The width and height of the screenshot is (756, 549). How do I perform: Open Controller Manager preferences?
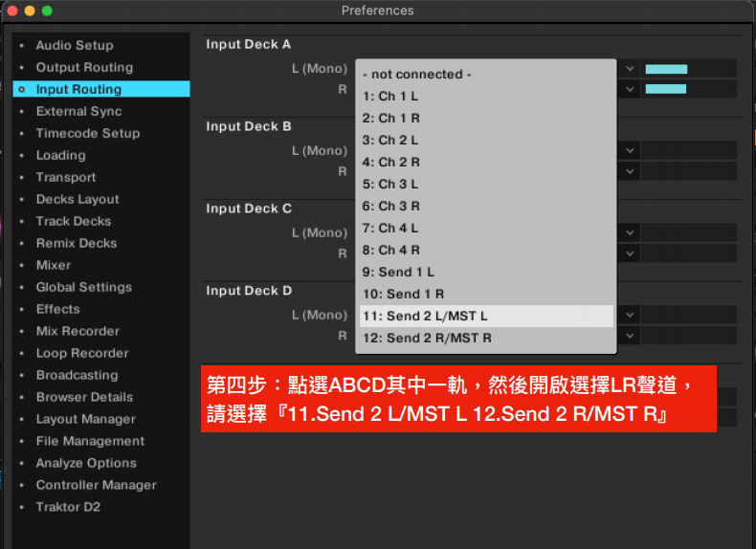pos(96,485)
